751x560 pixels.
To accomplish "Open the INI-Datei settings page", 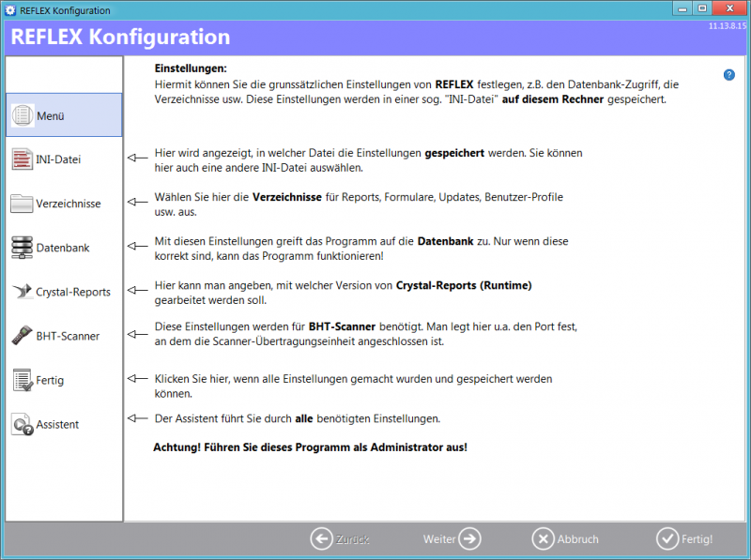I will [x=64, y=159].
